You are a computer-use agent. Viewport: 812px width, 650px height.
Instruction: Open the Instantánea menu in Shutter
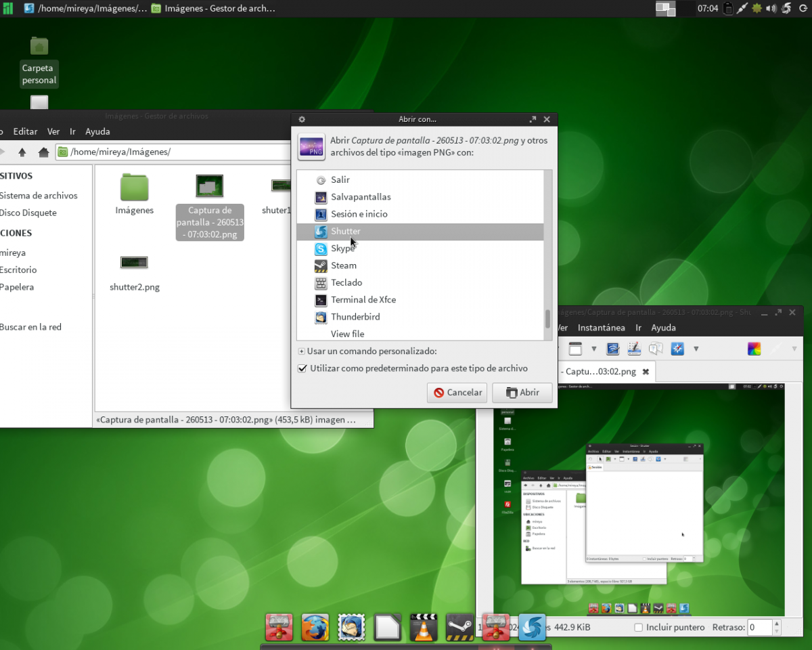click(601, 328)
